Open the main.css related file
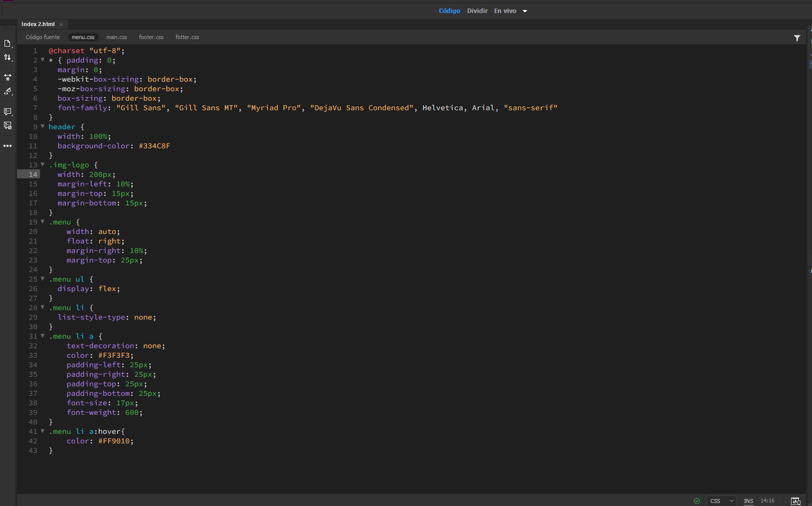 coord(117,37)
